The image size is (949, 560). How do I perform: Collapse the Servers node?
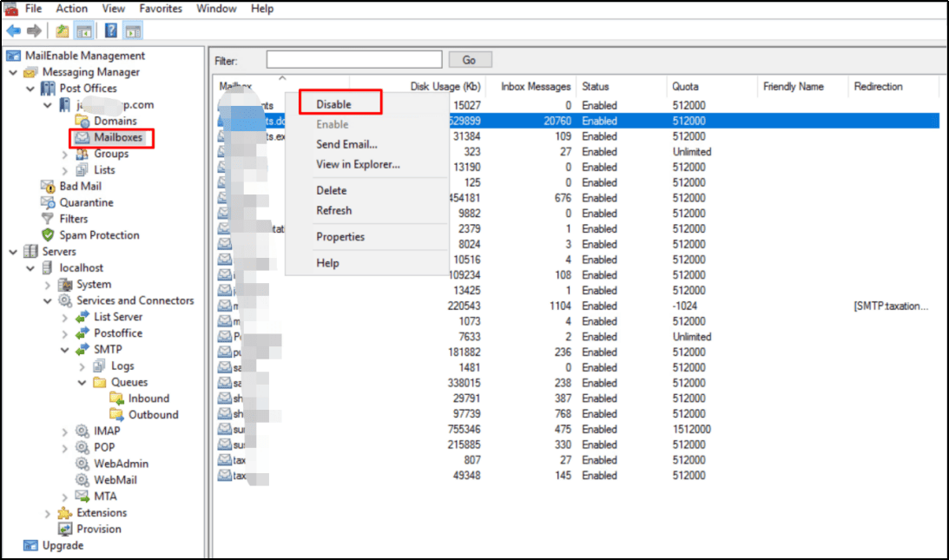tap(13, 251)
